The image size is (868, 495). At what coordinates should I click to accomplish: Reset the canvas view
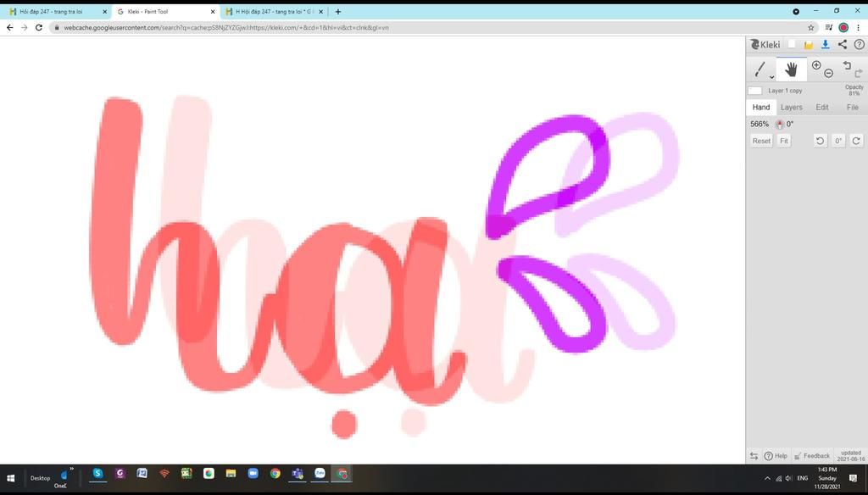[x=761, y=141]
